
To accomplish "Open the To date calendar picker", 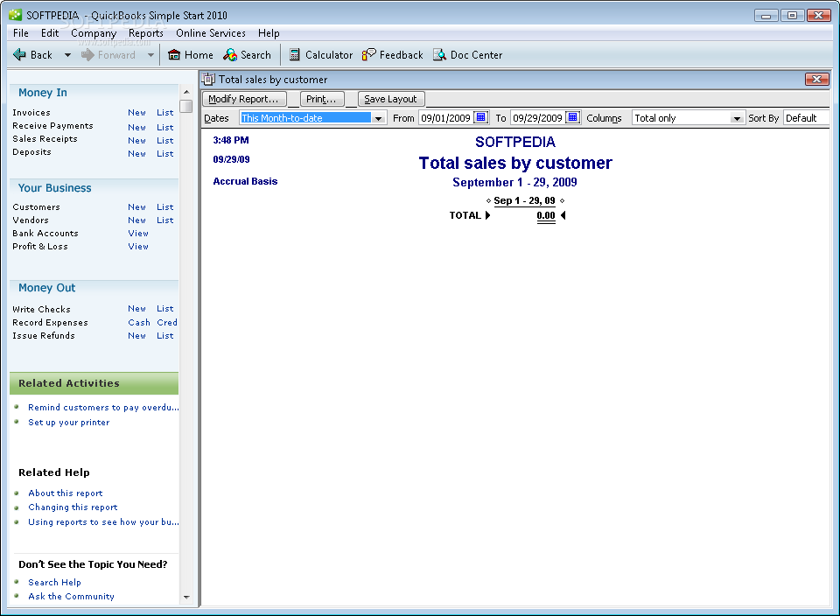I will coord(572,117).
